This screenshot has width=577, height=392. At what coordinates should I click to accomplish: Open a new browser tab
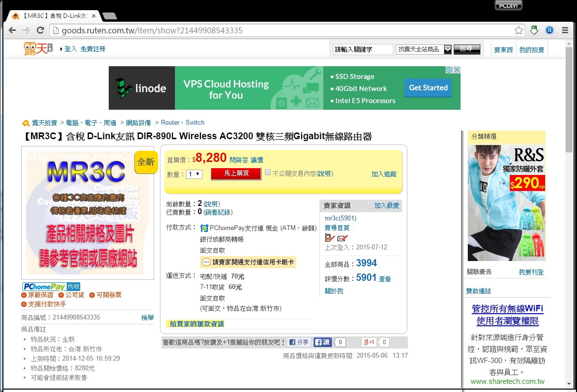click(x=110, y=16)
